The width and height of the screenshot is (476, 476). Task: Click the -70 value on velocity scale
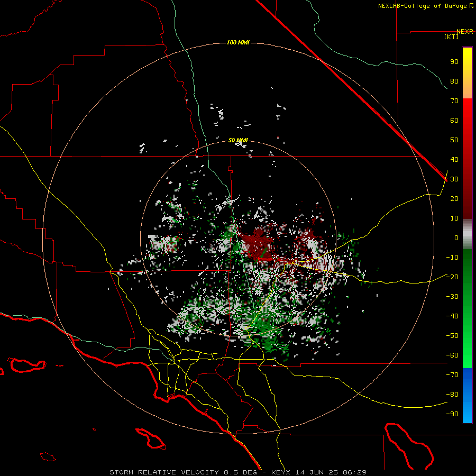[x=452, y=375]
